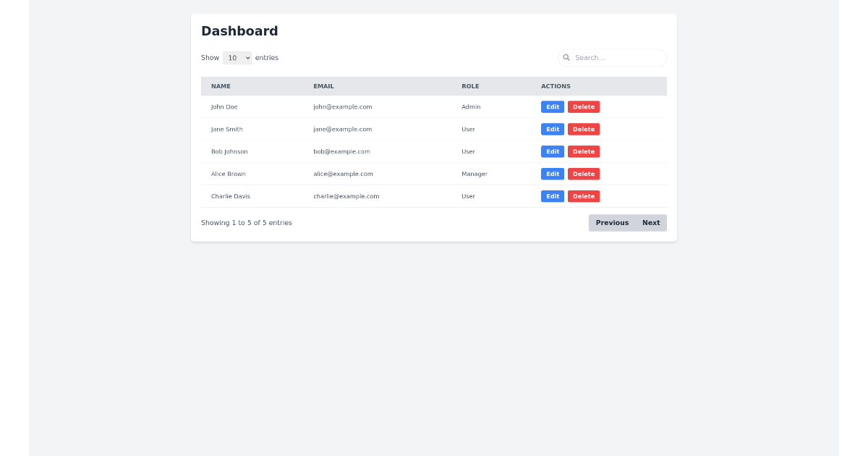Delete Jane Smith's record
Image resolution: width=868 pixels, height=456 pixels.
coord(583,129)
